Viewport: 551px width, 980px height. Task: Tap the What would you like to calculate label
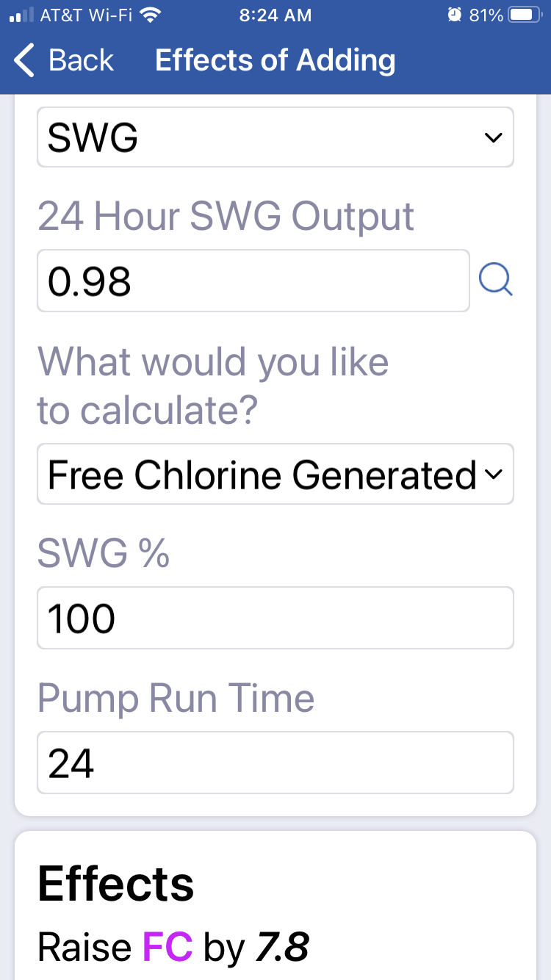point(213,386)
